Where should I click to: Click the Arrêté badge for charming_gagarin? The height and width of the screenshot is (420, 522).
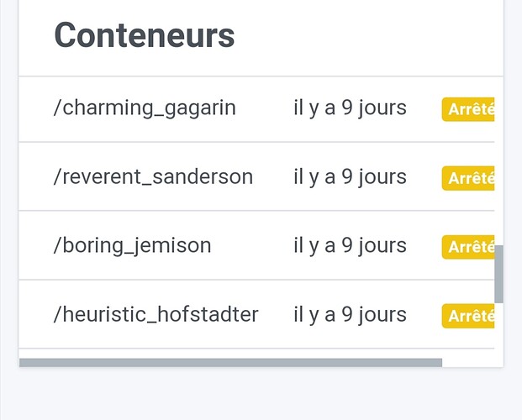pyautogui.click(x=469, y=110)
